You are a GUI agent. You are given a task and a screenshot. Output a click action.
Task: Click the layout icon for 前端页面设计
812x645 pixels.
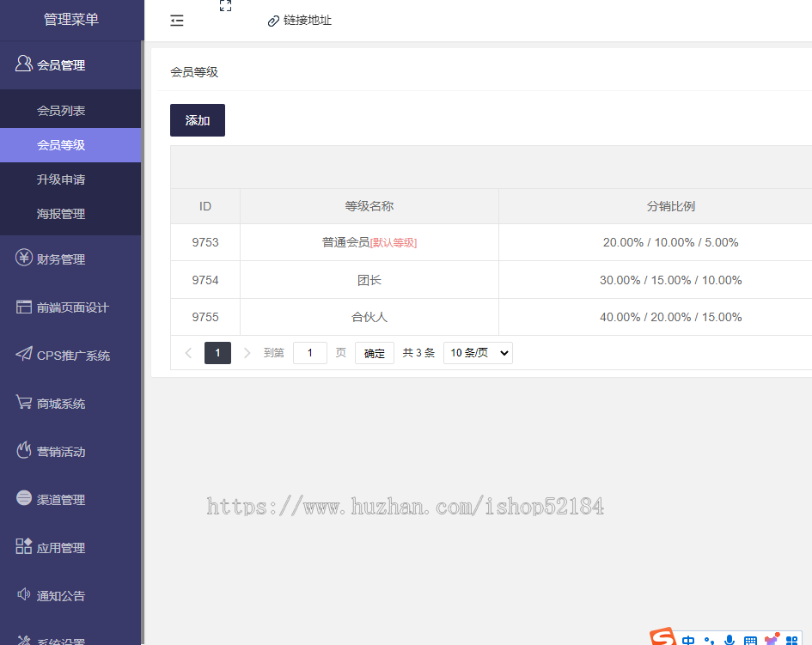pyautogui.click(x=24, y=307)
